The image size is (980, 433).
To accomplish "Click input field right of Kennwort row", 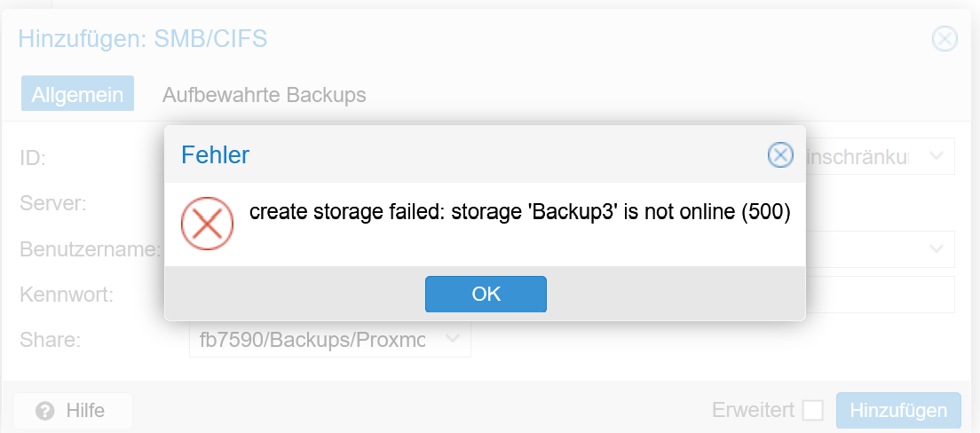I will [880, 295].
